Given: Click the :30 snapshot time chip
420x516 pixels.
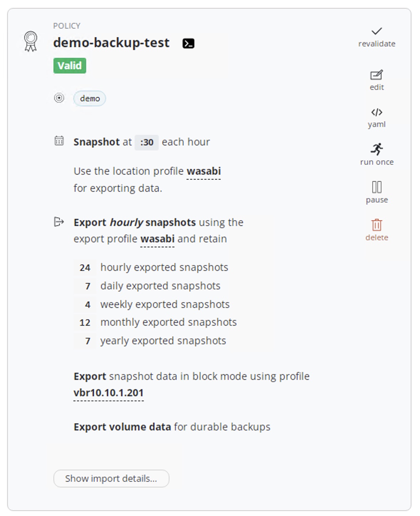Looking at the screenshot, I should (x=147, y=143).
